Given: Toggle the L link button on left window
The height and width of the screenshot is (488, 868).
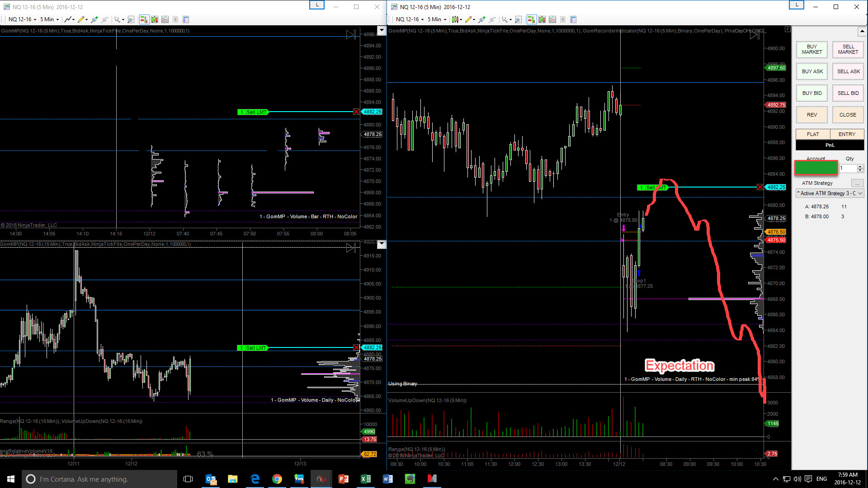Looking at the screenshot, I should pos(317,5).
